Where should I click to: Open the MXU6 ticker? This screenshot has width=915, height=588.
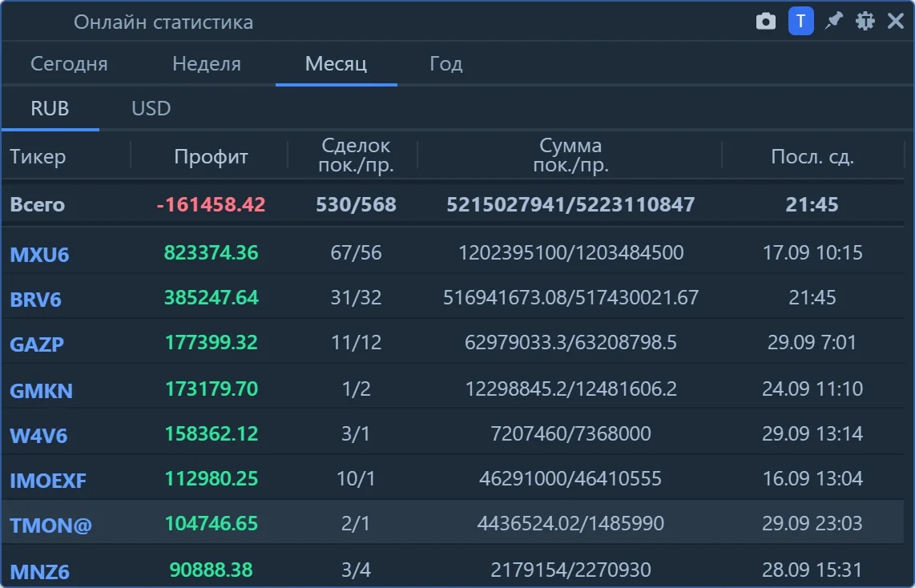[39, 254]
